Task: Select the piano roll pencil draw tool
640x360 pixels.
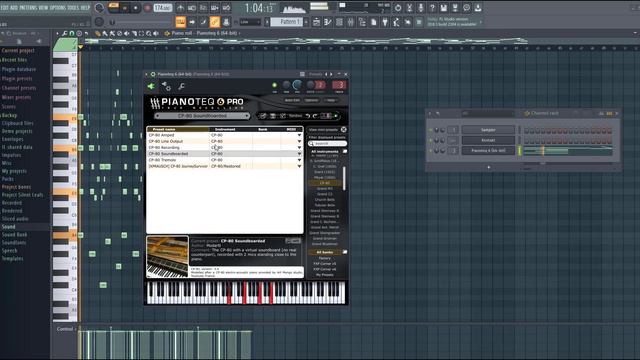Action: 98,33
